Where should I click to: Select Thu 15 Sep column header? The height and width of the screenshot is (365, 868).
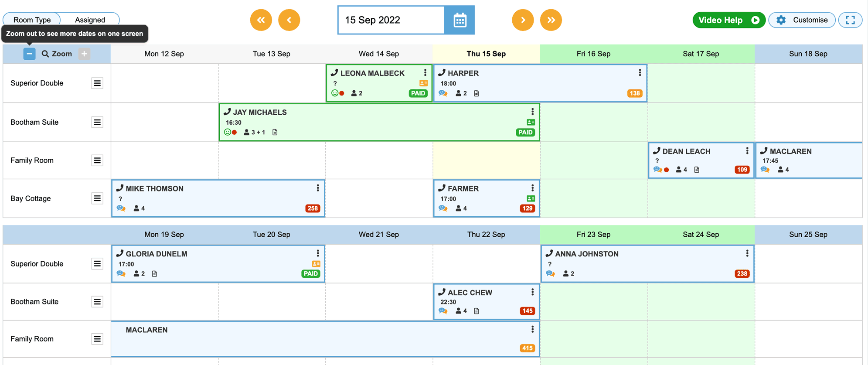(486, 54)
